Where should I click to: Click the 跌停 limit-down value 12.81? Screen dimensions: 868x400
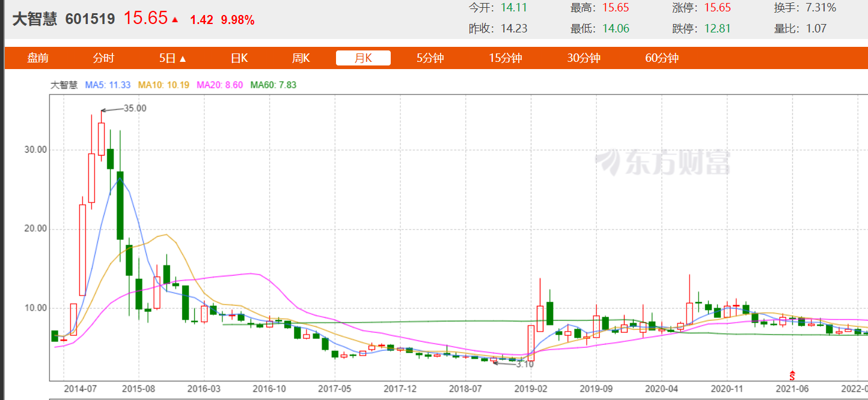(718, 28)
